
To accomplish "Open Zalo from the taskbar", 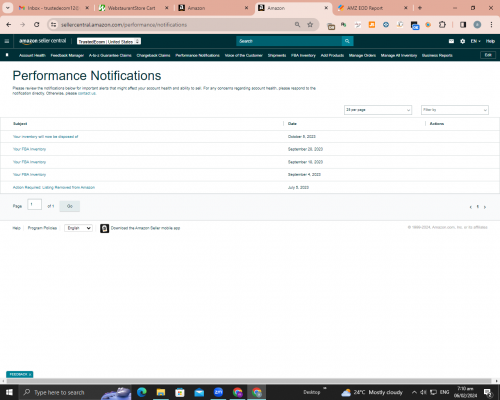I will click(x=218, y=392).
